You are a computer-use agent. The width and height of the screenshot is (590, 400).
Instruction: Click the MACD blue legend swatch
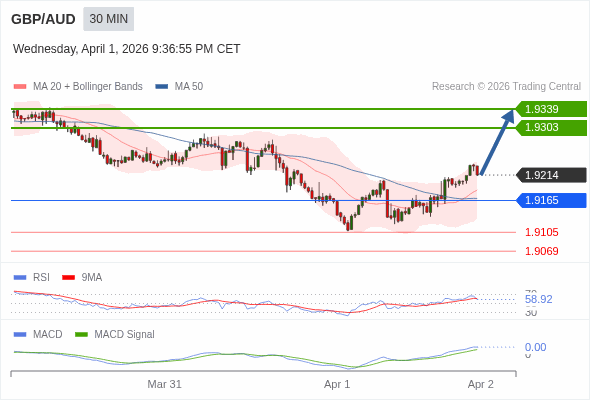[20, 335]
